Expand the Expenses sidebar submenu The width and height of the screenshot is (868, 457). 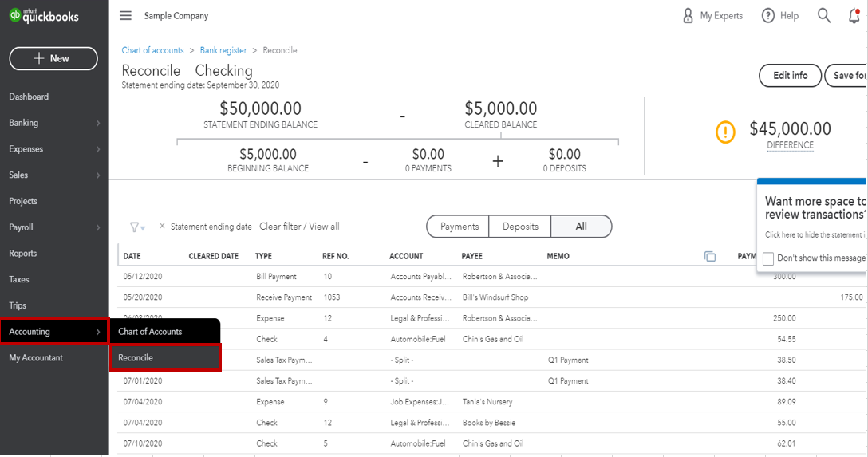click(x=98, y=149)
